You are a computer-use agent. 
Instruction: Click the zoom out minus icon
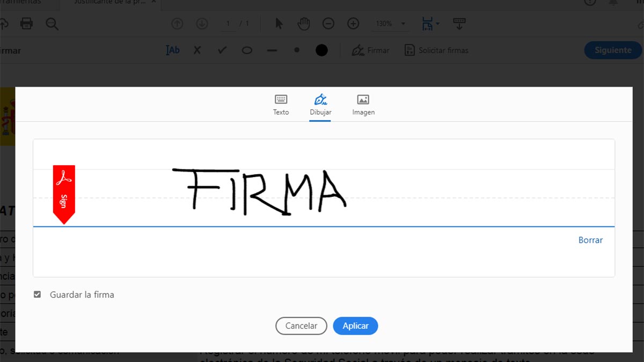(x=328, y=24)
